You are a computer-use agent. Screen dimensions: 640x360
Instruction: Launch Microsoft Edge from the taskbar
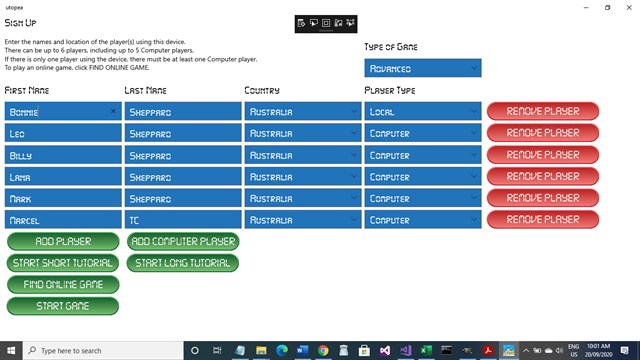tap(282, 351)
